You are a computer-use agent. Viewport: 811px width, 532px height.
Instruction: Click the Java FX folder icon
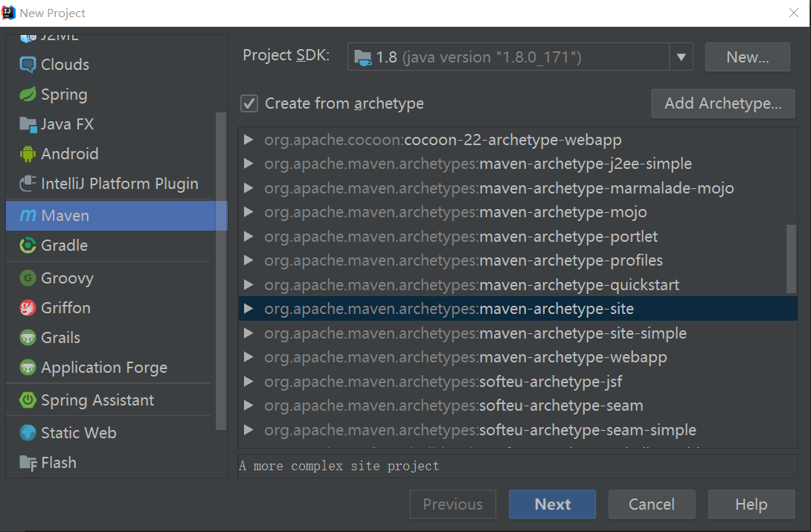[28, 124]
